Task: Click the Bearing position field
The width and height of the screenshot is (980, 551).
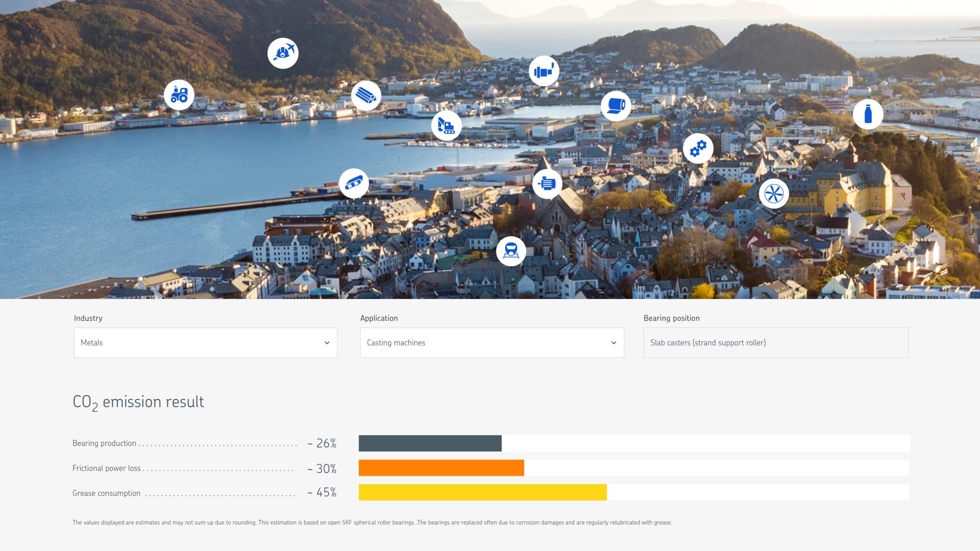Action: 776,342
